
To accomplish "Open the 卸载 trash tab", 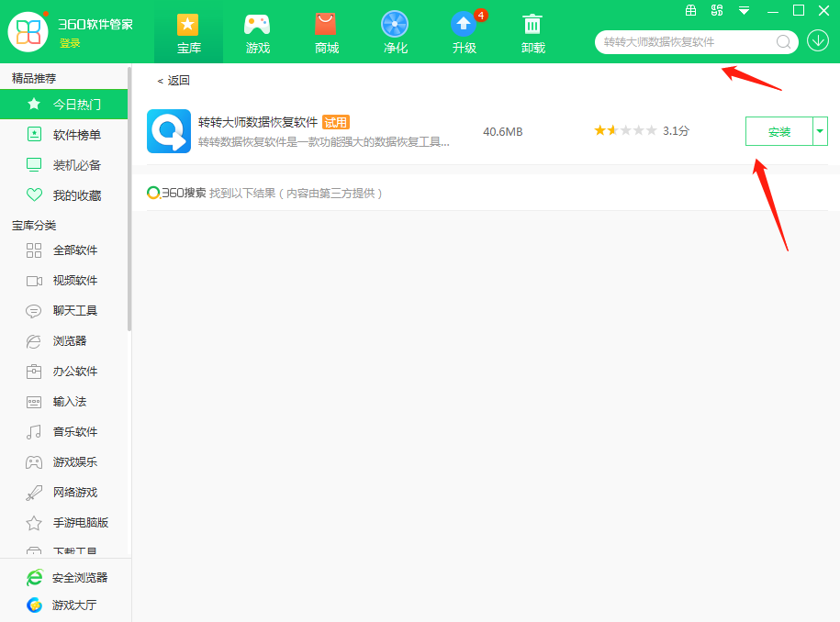I will point(532,33).
